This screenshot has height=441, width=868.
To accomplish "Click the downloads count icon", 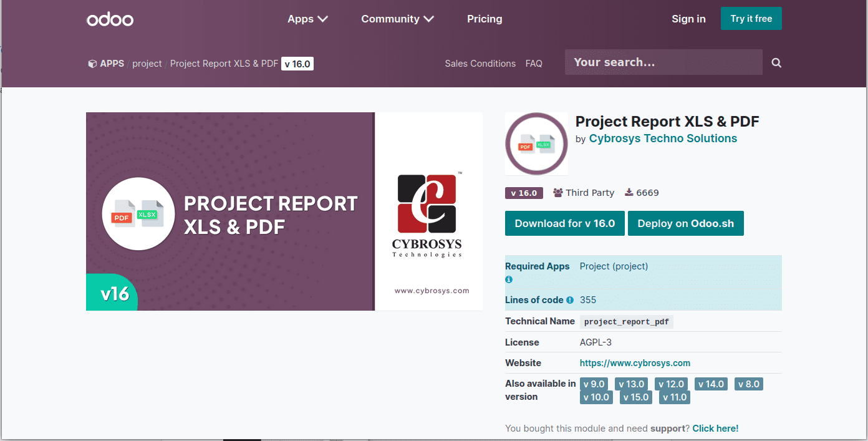I will [629, 193].
